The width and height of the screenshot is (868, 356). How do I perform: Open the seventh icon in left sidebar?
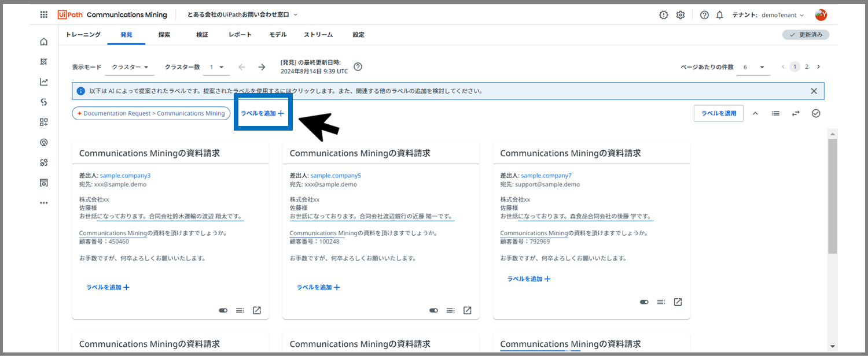[44, 163]
